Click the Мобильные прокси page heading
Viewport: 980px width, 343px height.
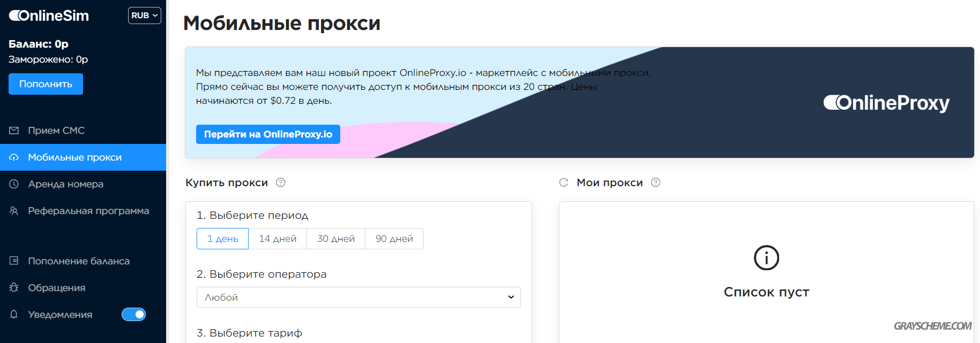click(282, 23)
